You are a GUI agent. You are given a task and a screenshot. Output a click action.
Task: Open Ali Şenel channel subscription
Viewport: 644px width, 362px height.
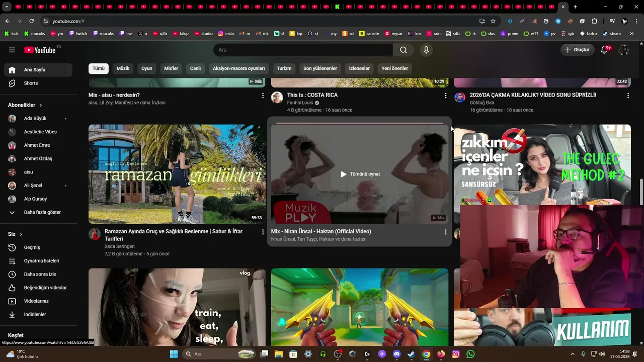[x=38, y=186]
